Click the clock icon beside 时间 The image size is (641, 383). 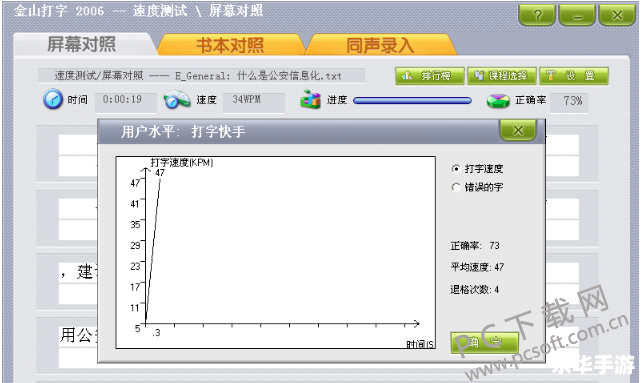pyautogui.click(x=53, y=99)
